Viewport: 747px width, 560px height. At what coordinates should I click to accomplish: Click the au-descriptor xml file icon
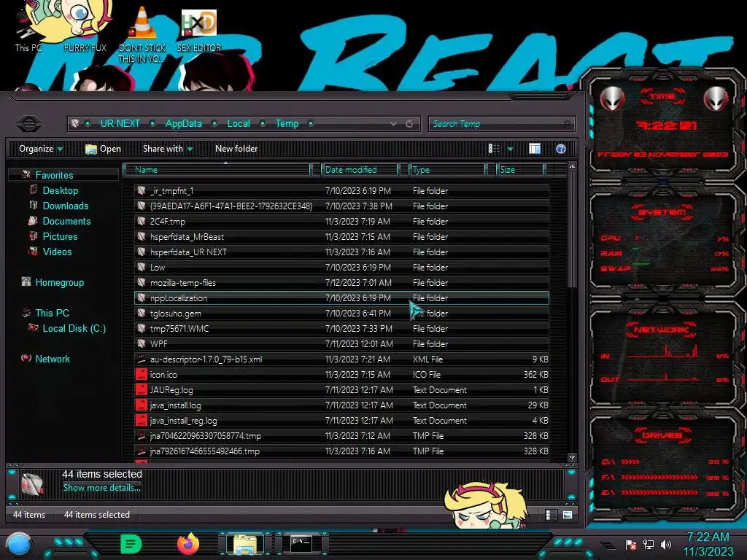[x=142, y=359]
